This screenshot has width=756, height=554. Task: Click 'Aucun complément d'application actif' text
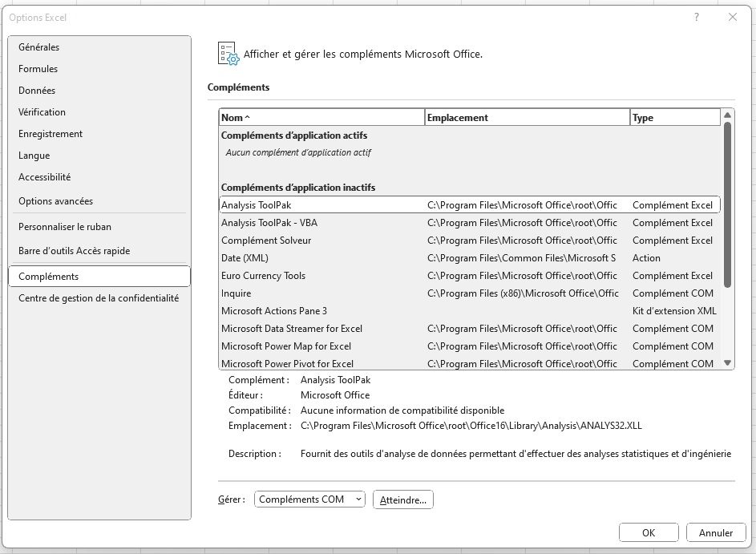(298, 152)
